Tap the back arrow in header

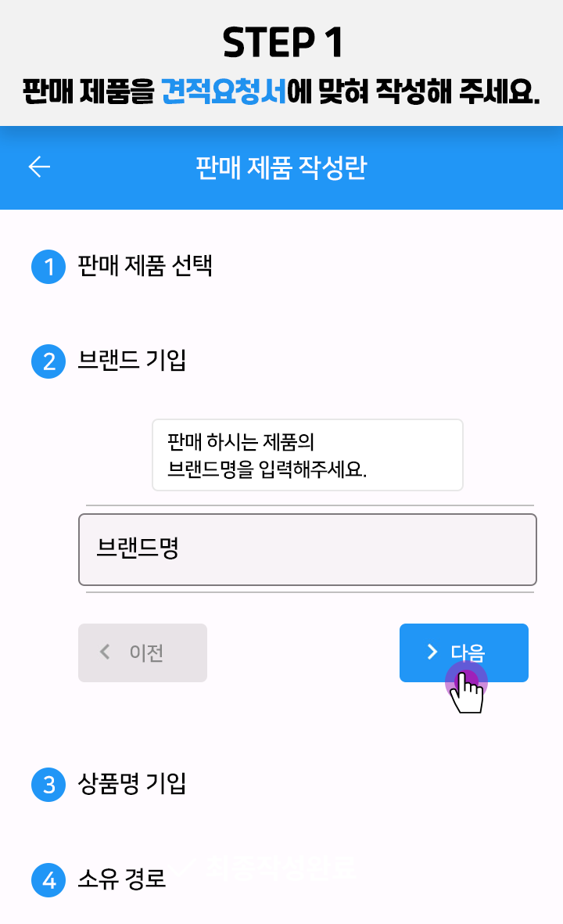tap(39, 167)
